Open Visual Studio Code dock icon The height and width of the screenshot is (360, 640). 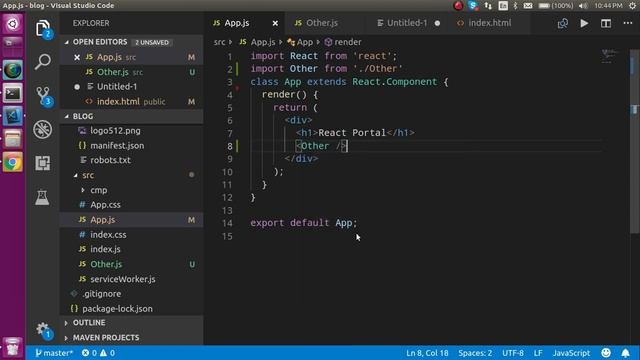[x=13, y=116]
